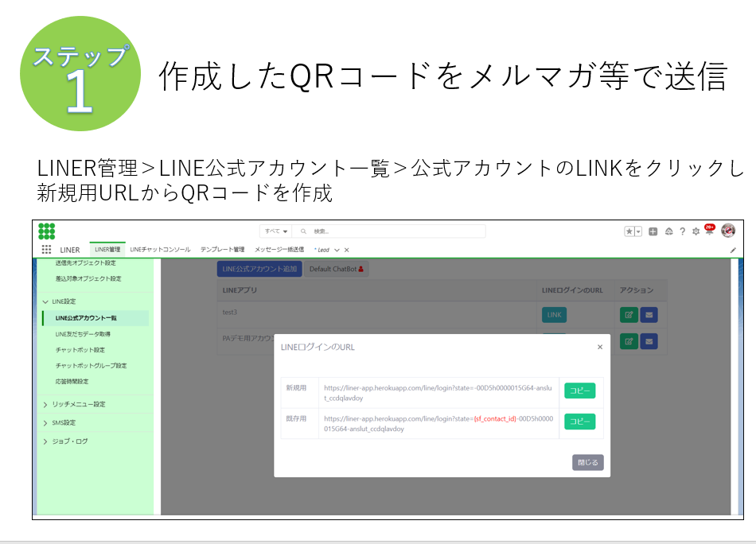Screen dimensions: 756x544
Task: Copy the 既存用 URL
Action: [579, 422]
